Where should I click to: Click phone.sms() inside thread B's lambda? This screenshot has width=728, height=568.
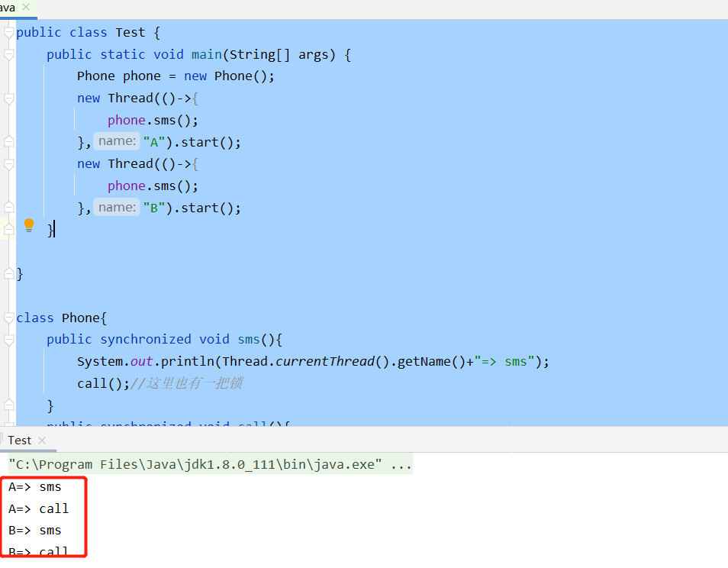pos(153,186)
